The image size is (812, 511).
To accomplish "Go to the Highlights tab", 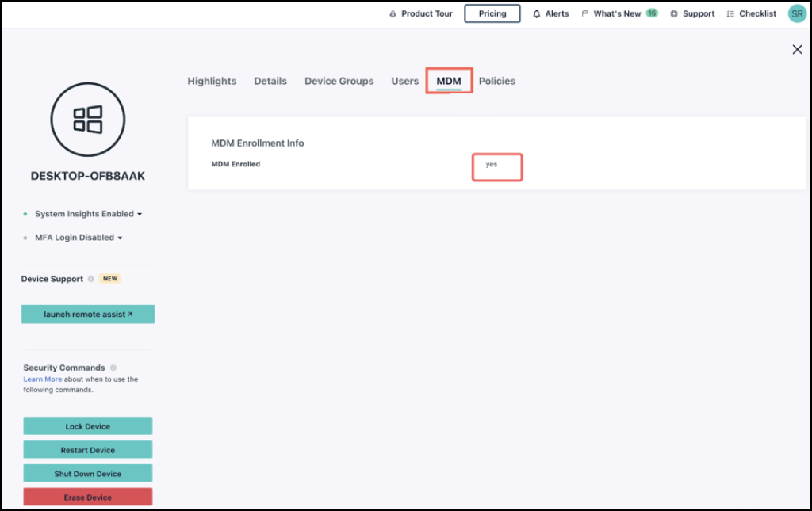I will pyautogui.click(x=211, y=81).
